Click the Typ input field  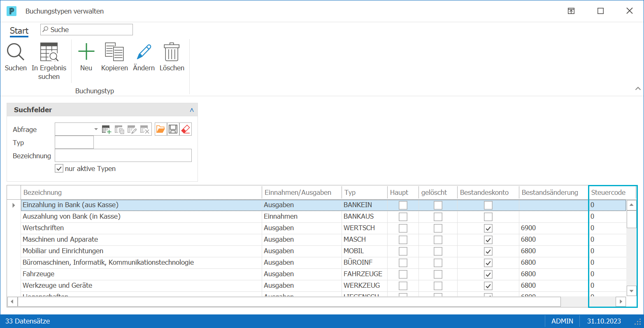pos(74,143)
